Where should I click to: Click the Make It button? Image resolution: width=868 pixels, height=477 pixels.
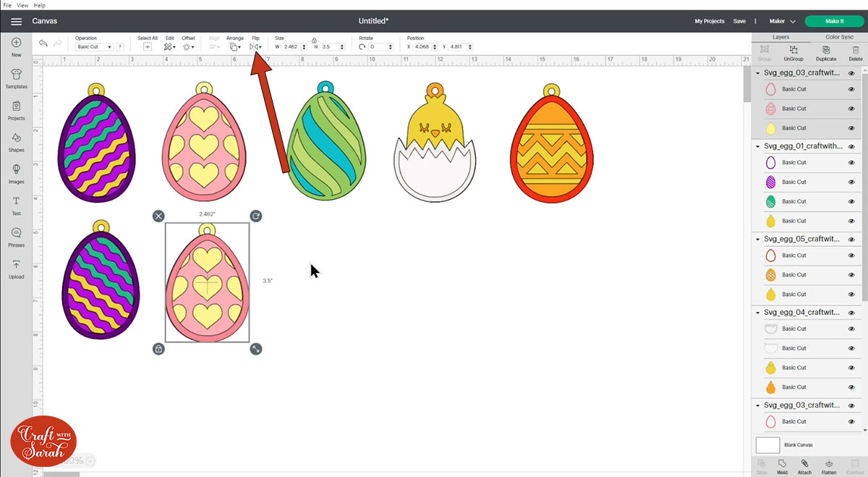click(x=834, y=21)
